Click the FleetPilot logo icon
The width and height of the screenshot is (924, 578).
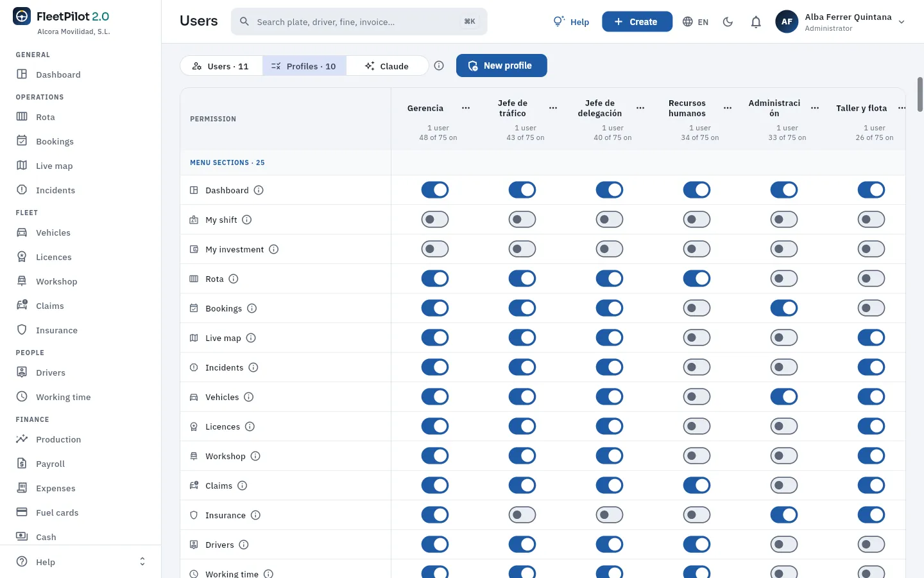pyautogui.click(x=22, y=17)
